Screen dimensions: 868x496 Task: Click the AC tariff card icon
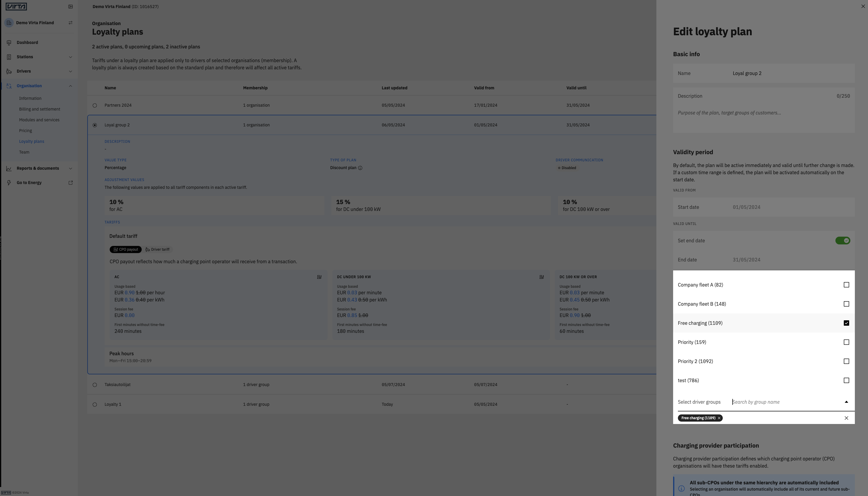click(319, 277)
